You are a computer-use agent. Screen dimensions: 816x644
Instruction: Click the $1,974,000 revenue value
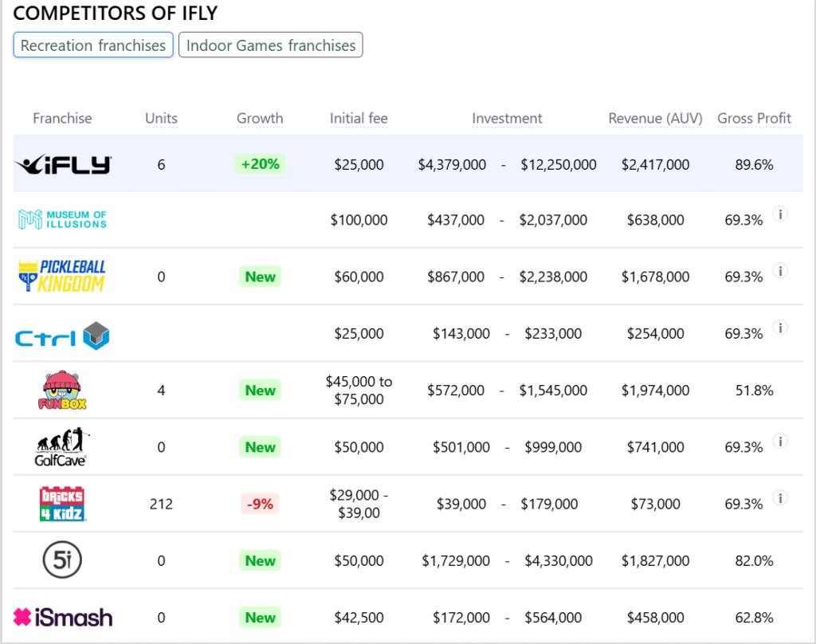point(655,390)
